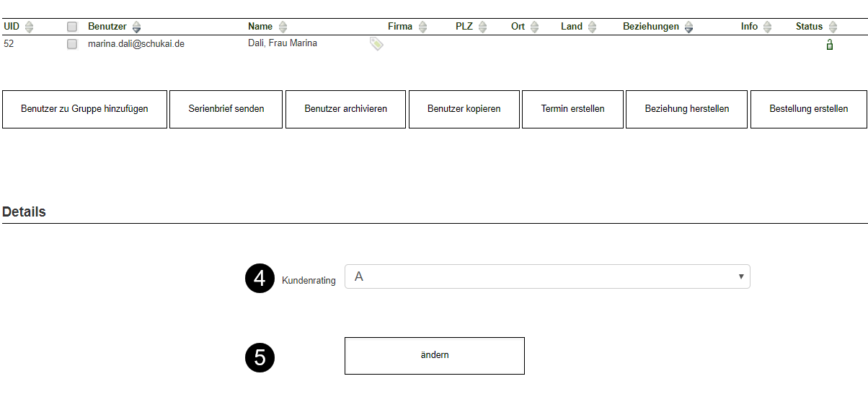Sort users by Ort column arrows
868x397 pixels.
click(534, 27)
